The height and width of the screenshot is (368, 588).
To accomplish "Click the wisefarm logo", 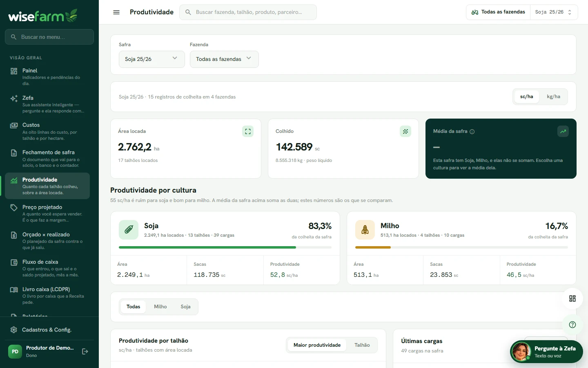I will [x=43, y=16].
